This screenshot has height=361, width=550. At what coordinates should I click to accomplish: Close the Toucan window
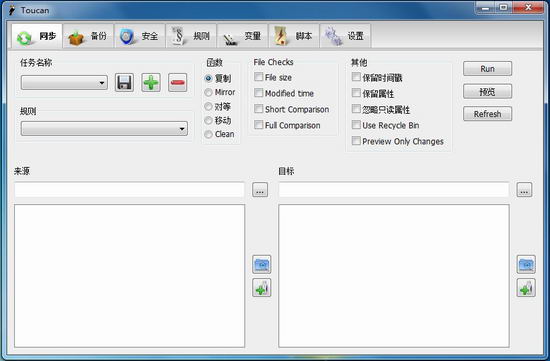coord(528,7)
